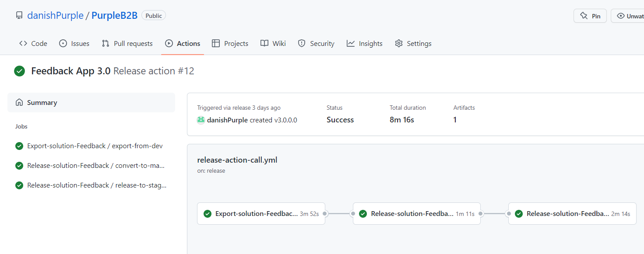Open the Code tab
The image size is (644, 254).
click(x=33, y=44)
